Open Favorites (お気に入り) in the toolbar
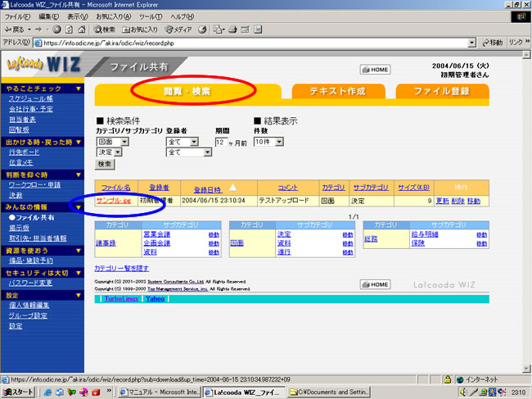 [146, 29]
